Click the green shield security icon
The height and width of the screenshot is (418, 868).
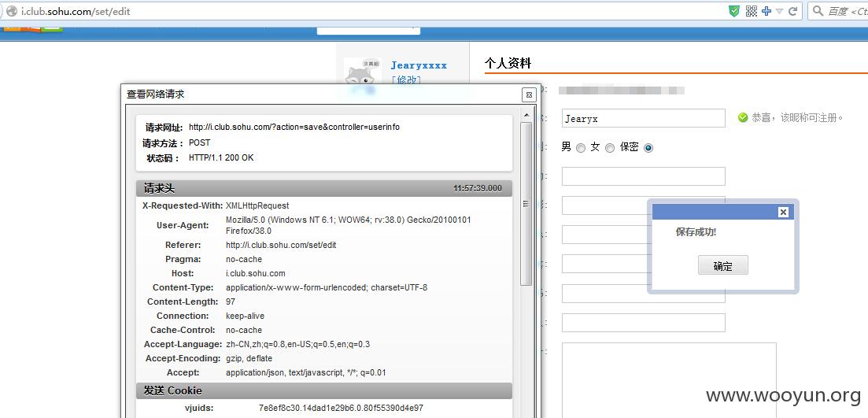(734, 11)
